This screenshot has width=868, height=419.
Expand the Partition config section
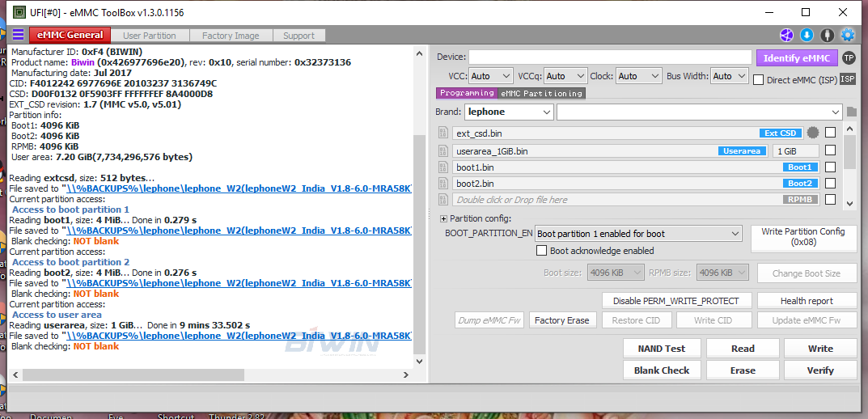[444, 218]
